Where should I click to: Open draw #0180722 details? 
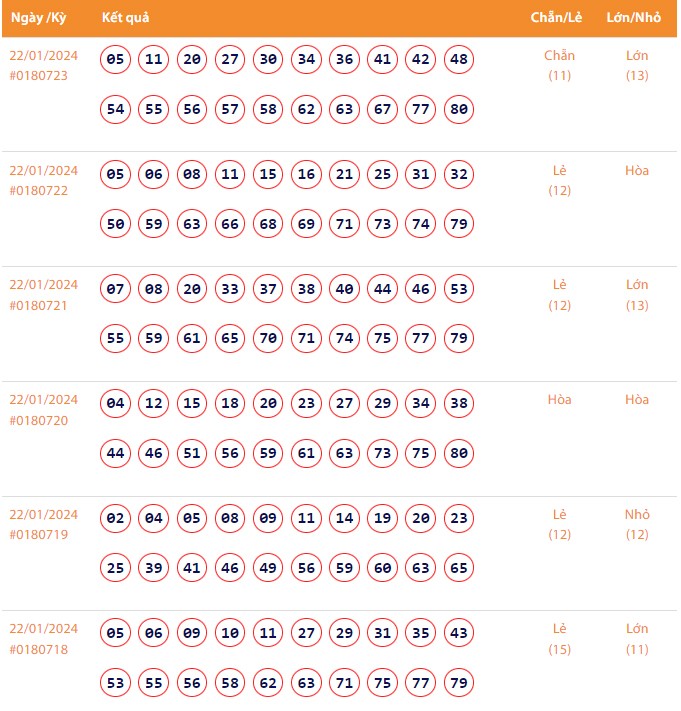tap(39, 190)
